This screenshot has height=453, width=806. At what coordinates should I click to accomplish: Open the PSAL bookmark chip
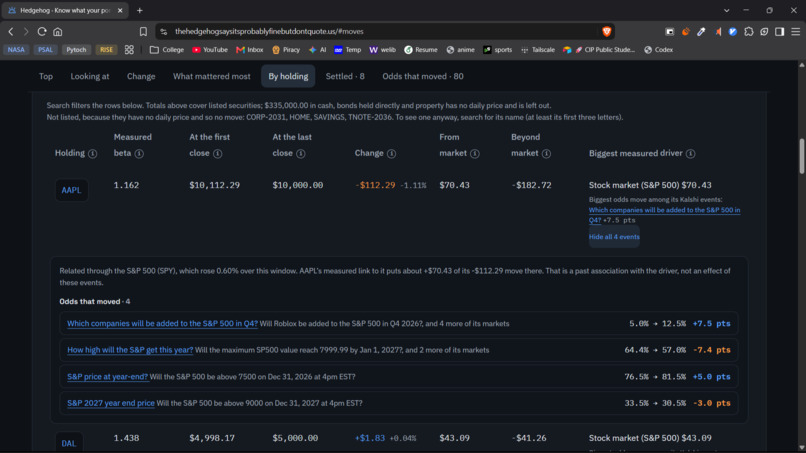(x=45, y=50)
